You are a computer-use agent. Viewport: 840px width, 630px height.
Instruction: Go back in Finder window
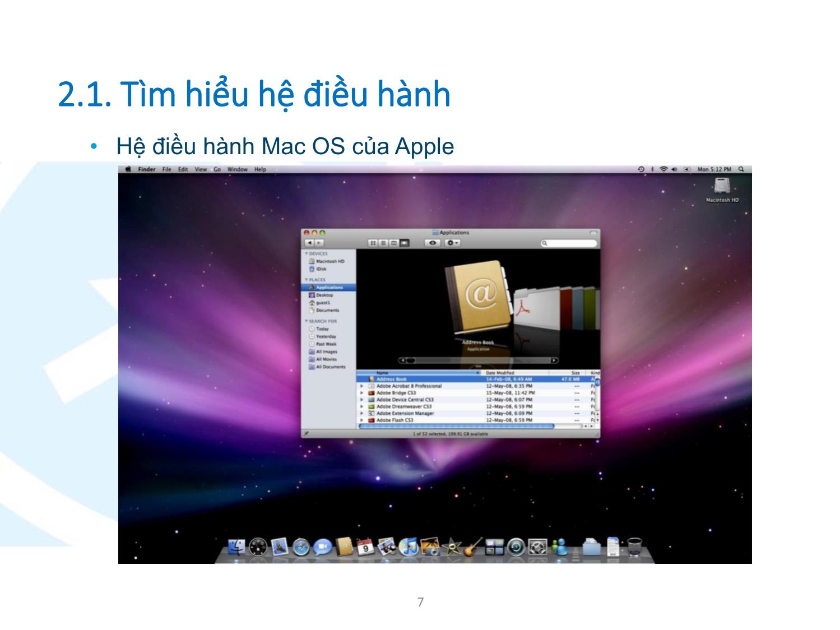point(309,243)
